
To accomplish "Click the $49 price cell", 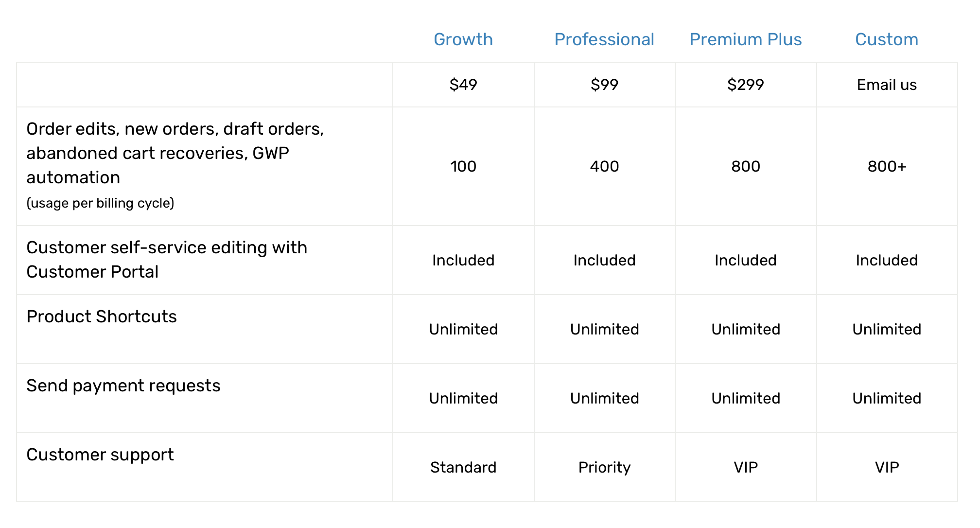I will [x=463, y=85].
